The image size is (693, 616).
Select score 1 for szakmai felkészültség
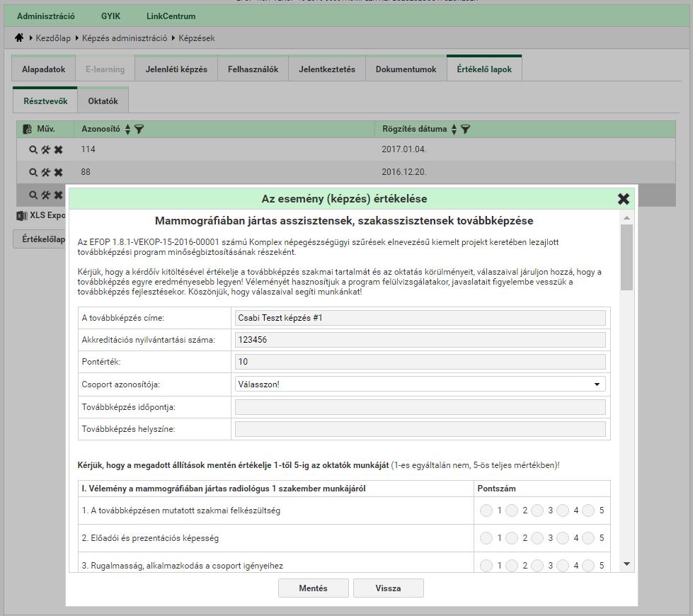click(486, 511)
